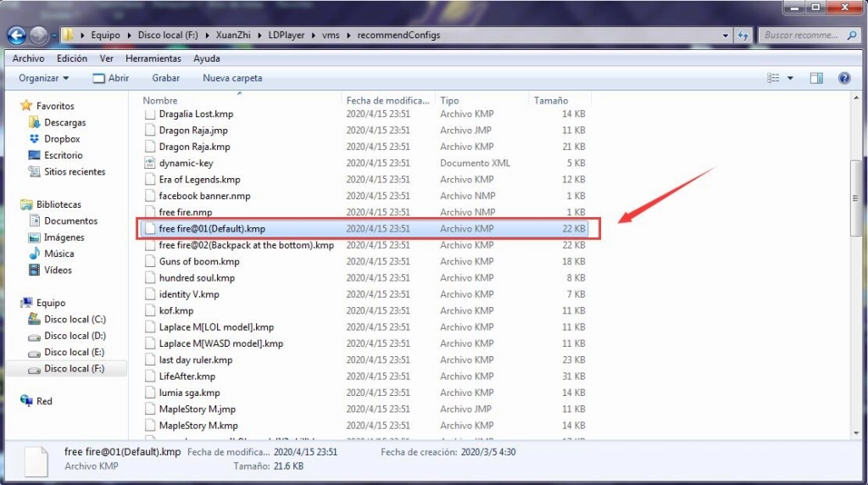Click the Música library icon
Image resolution: width=868 pixels, height=485 pixels.
click(34, 254)
